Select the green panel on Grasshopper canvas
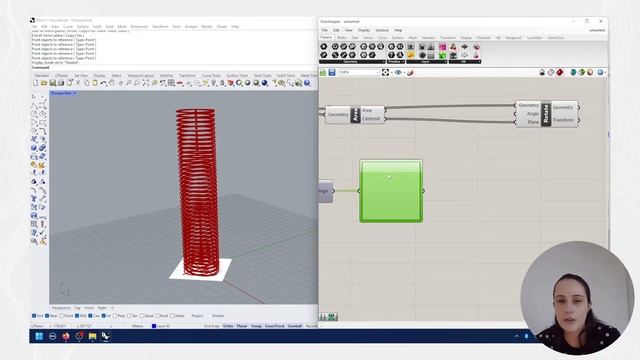This screenshot has height=360, width=640. [391, 191]
